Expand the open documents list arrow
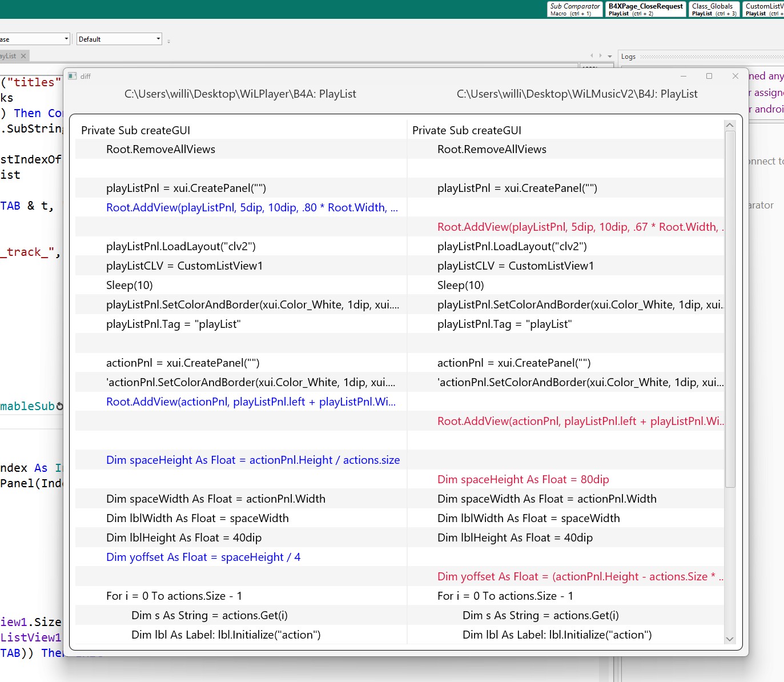Image resolution: width=784 pixels, height=682 pixels. coord(610,56)
